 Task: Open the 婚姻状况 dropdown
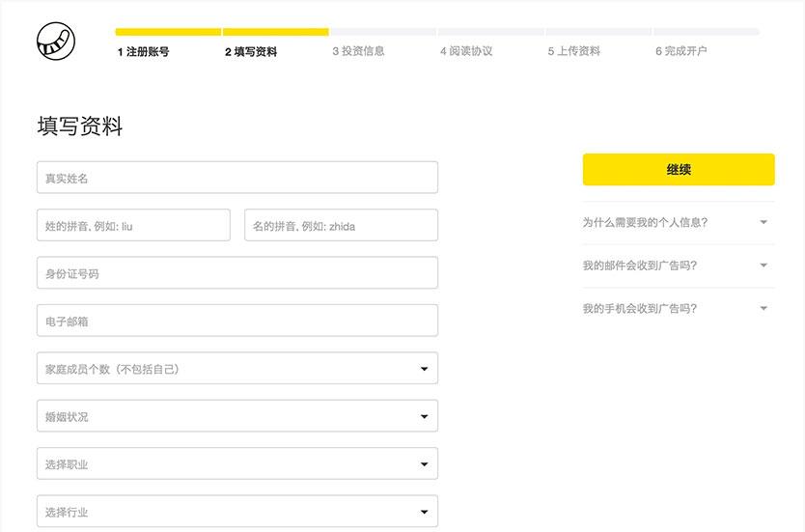pyautogui.click(x=237, y=416)
